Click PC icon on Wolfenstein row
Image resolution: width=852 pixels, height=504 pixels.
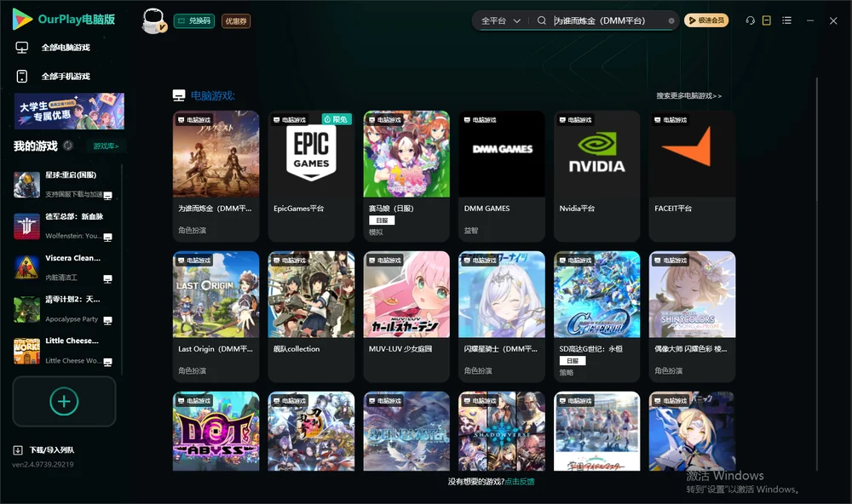click(x=107, y=237)
